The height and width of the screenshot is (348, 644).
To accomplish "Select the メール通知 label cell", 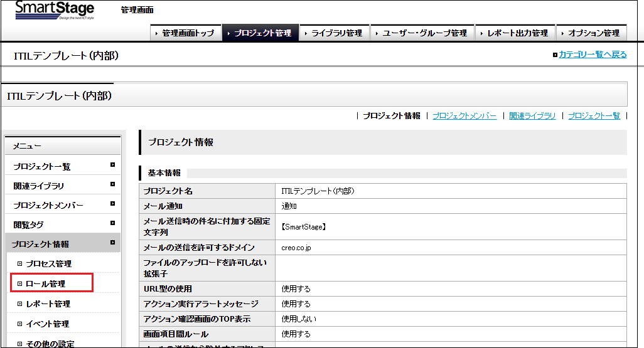I will [207, 206].
